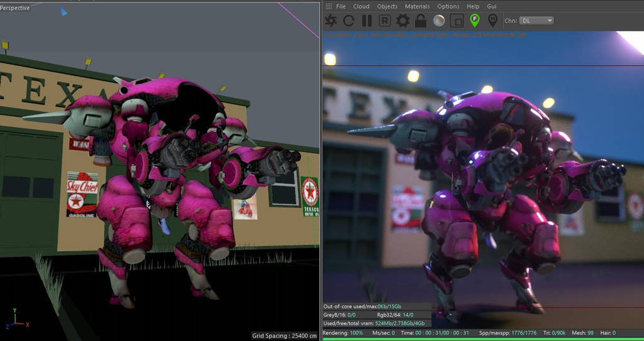Click the Time 00:00:31 status entry
644x341 pixels.
click(x=435, y=333)
